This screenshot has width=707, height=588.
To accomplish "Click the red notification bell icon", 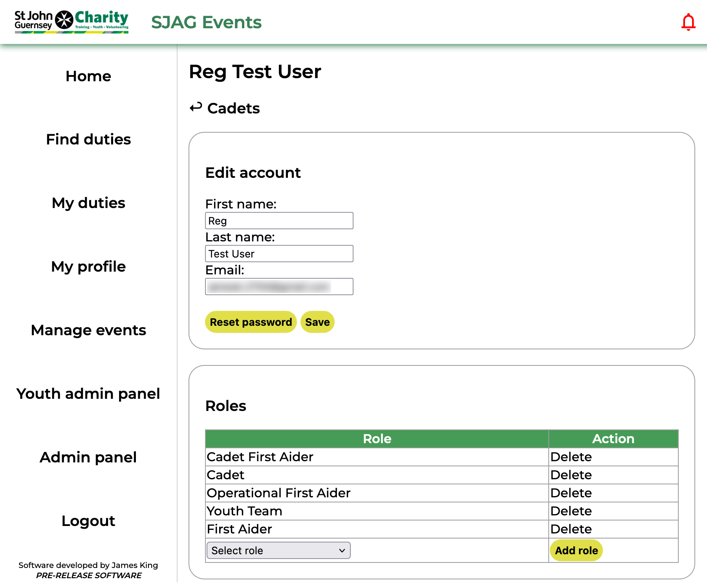I will 688,22.
